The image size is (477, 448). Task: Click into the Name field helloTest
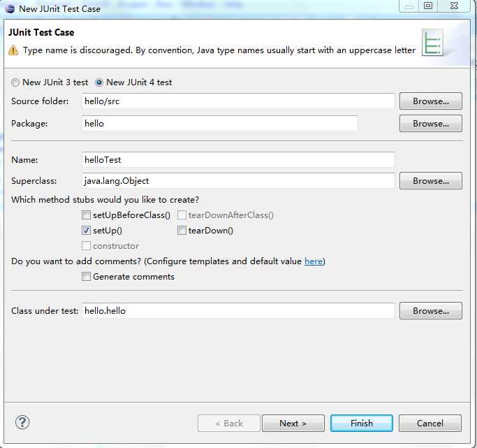(x=239, y=160)
